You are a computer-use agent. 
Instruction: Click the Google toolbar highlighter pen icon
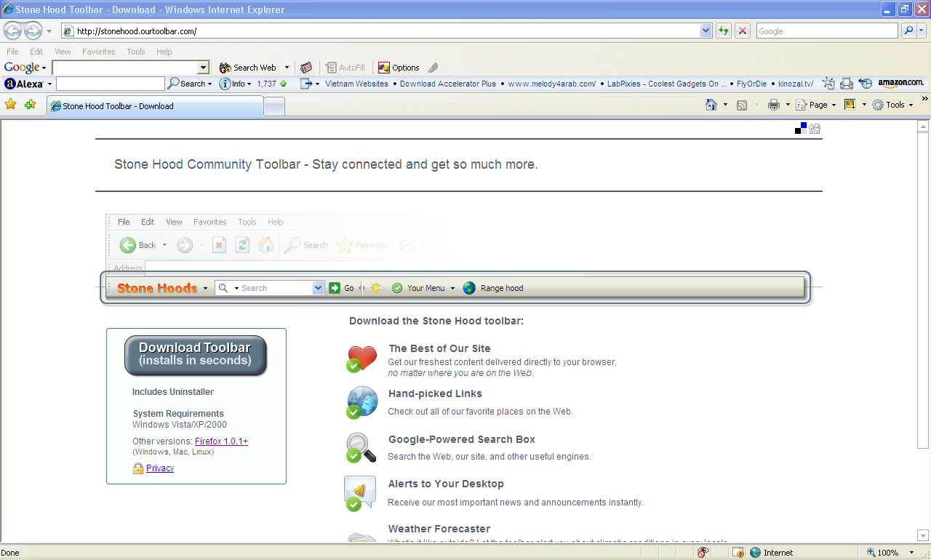(x=433, y=68)
